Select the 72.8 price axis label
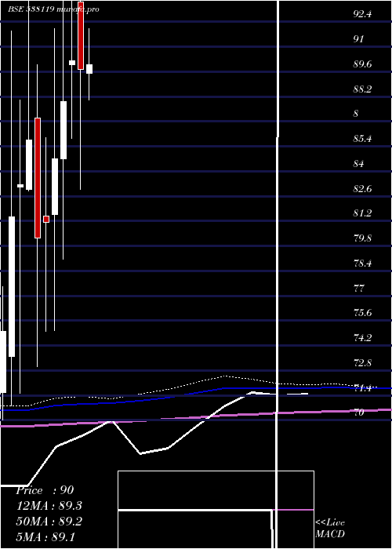The image size is (392, 549). 362,362
